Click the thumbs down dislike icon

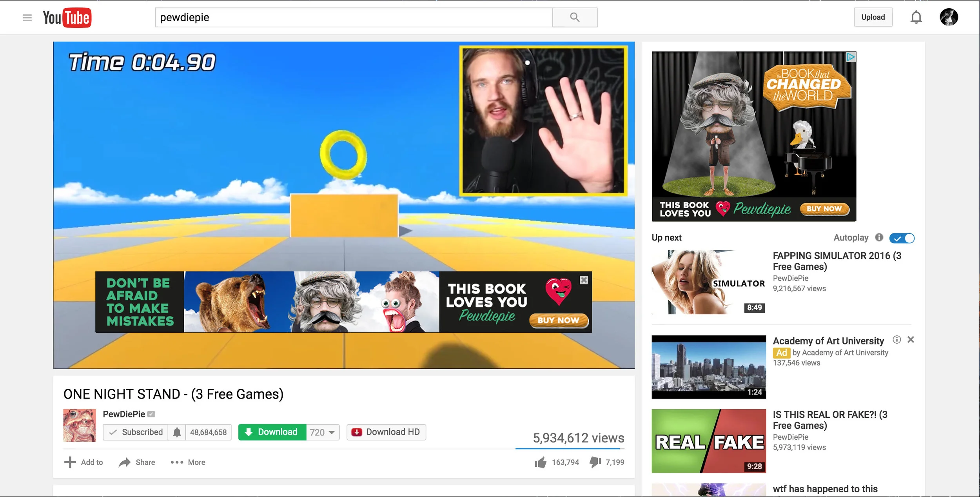pos(595,462)
